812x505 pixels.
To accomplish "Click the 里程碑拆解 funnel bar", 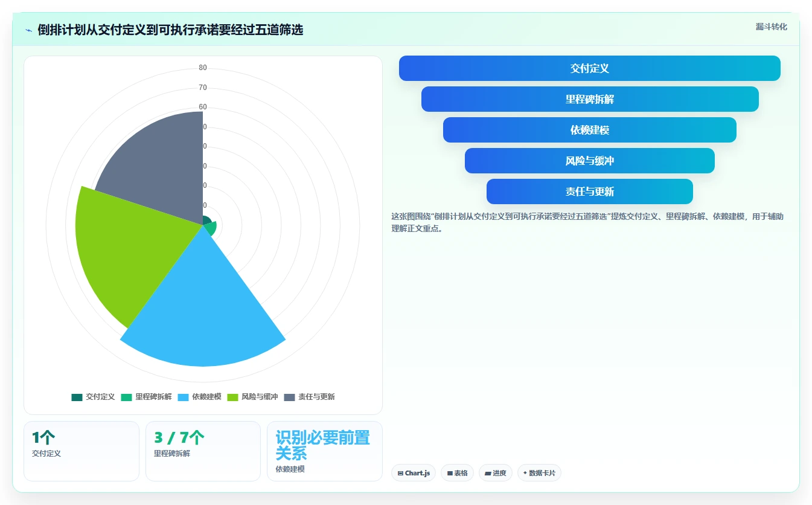I will click(x=590, y=99).
